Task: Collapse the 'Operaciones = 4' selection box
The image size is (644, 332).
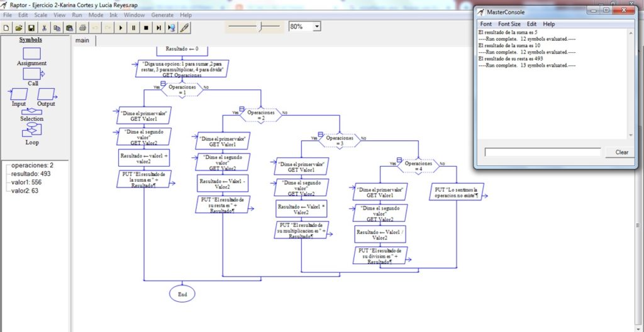Action: (x=399, y=160)
